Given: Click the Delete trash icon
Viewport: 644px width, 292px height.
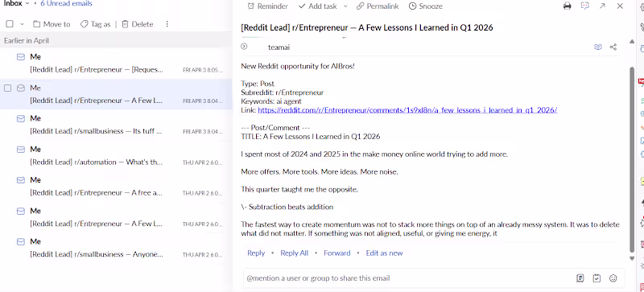Looking at the screenshot, I should (x=126, y=24).
